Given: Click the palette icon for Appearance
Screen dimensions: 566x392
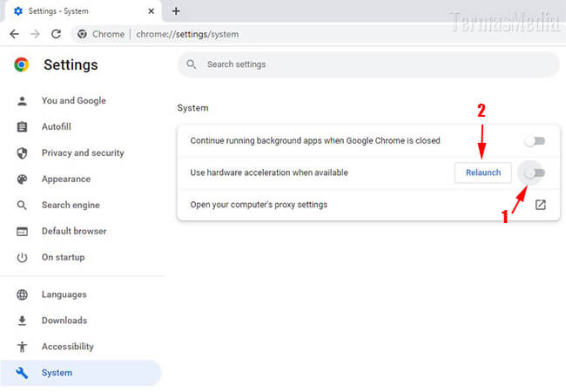Looking at the screenshot, I should coord(22,179).
